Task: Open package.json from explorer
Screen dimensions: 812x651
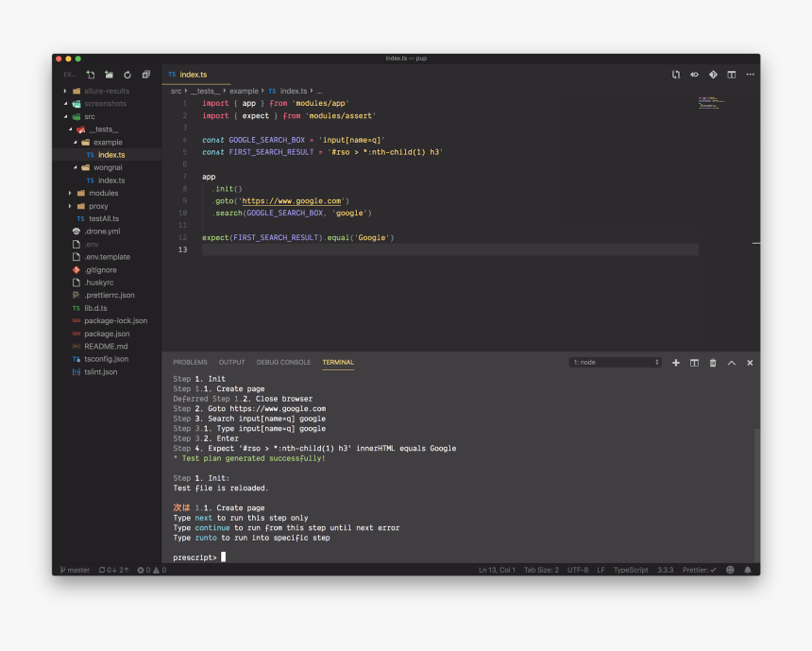Action: (x=107, y=334)
